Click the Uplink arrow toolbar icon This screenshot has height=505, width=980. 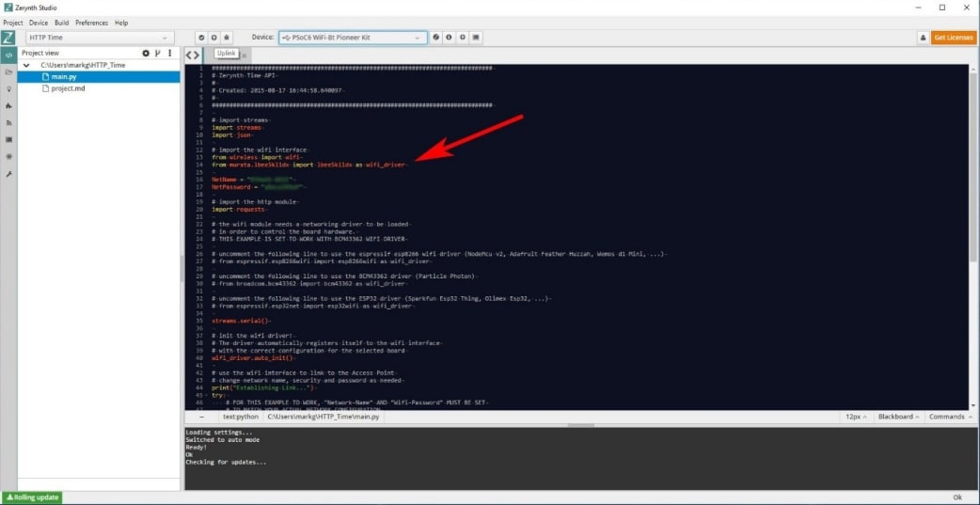click(x=213, y=38)
